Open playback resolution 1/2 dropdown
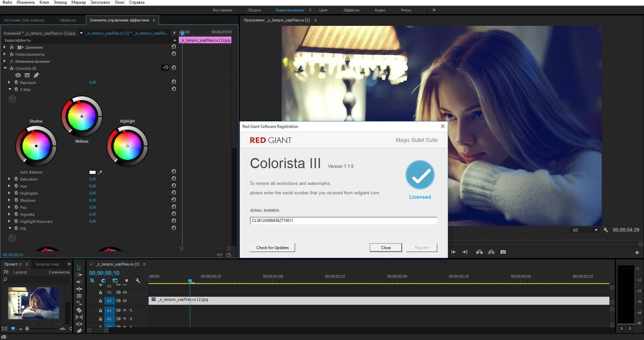 tap(585, 230)
